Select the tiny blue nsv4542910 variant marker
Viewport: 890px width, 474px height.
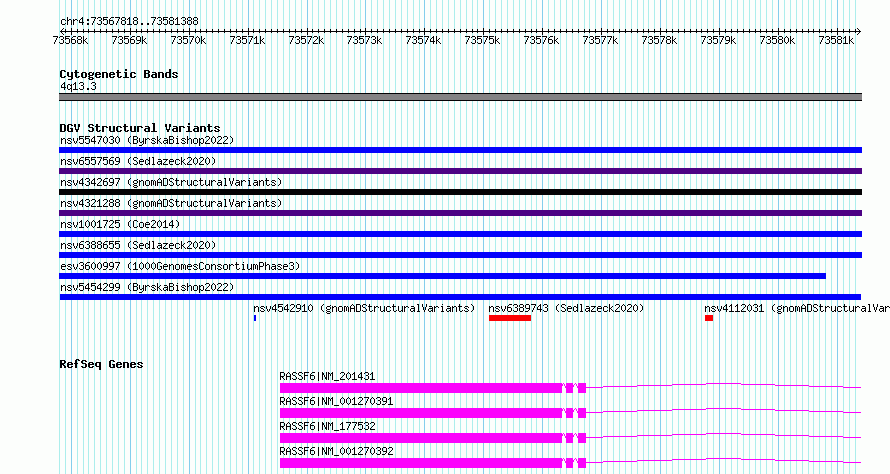255,318
